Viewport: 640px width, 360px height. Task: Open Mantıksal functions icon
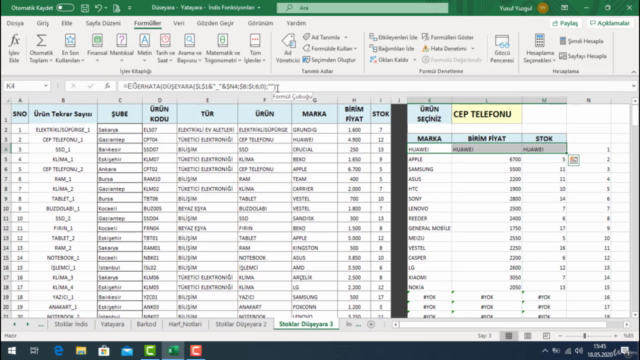click(x=121, y=41)
